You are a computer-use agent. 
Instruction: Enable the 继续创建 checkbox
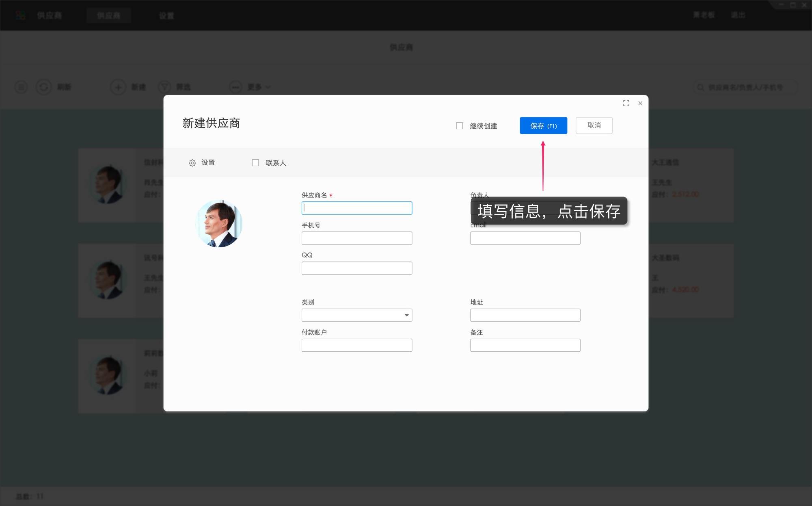(459, 125)
